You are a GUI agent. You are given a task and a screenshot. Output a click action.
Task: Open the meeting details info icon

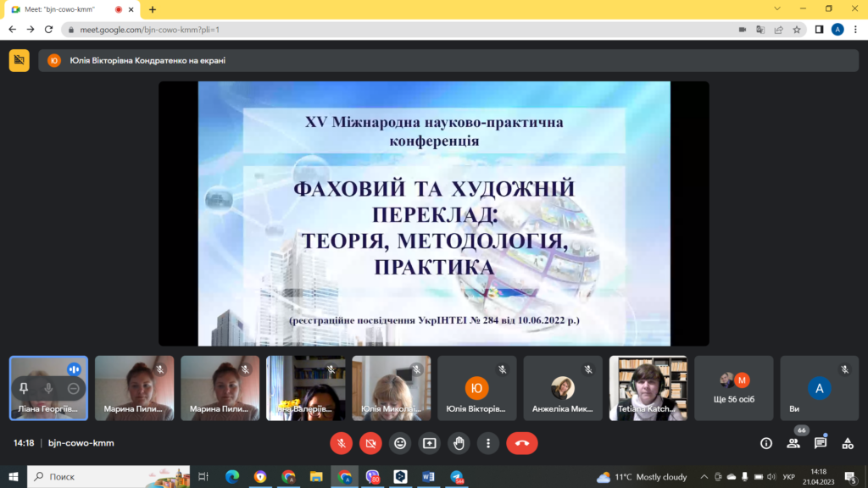tap(766, 443)
